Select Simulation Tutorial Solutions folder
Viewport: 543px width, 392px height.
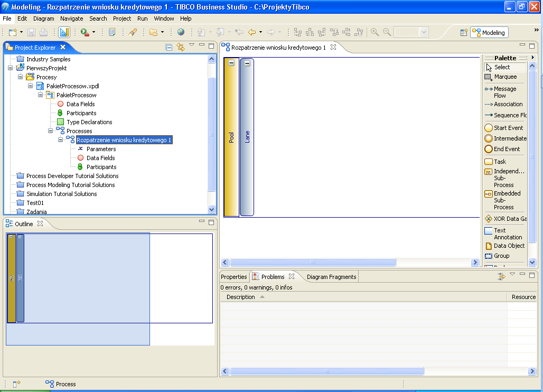[x=62, y=194]
